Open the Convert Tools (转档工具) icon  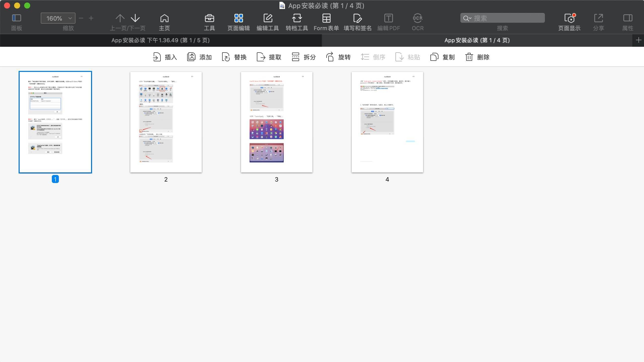click(x=297, y=18)
